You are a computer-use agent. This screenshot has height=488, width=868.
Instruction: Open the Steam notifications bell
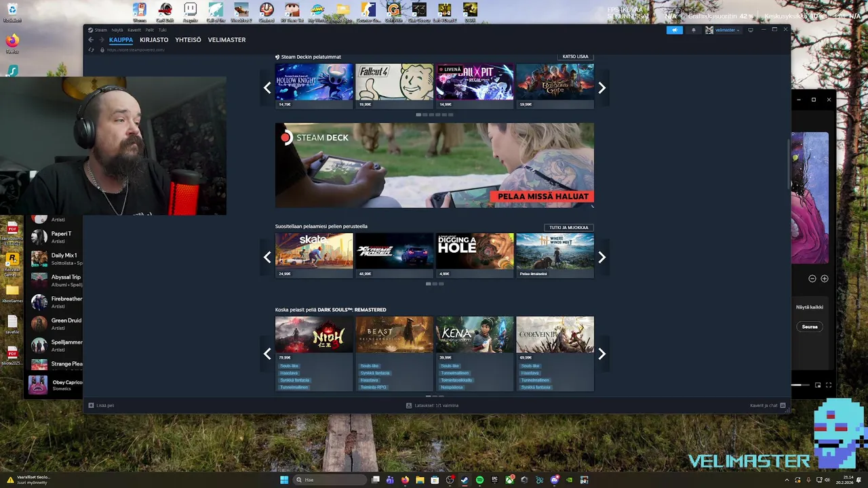point(693,30)
